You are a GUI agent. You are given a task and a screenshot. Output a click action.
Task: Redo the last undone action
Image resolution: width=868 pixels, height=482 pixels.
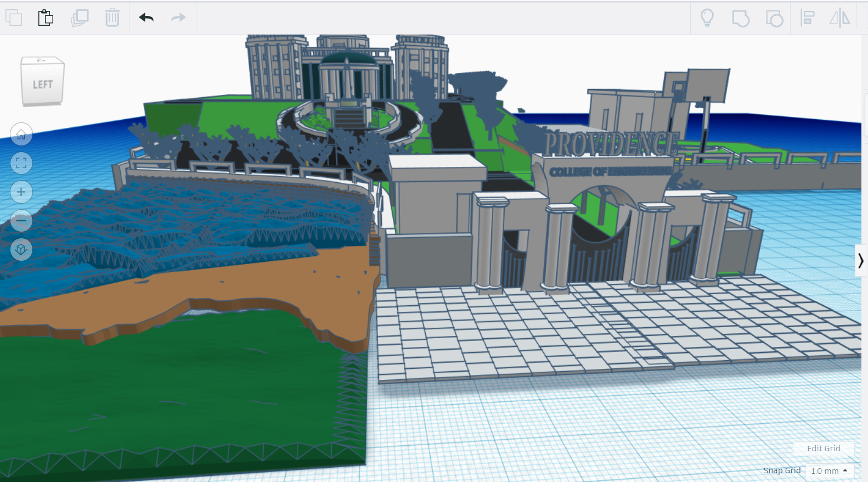pos(178,18)
